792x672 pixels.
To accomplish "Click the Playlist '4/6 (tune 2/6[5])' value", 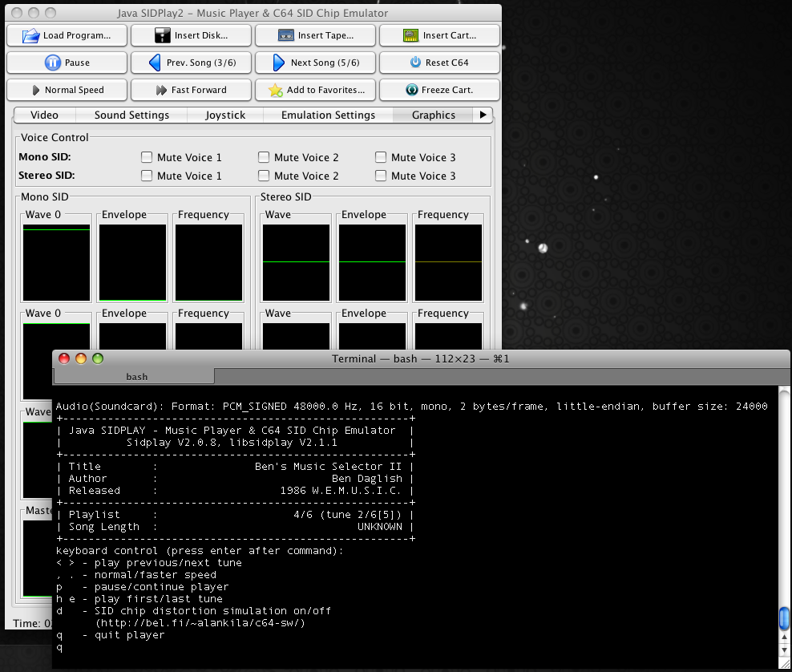I will (348, 515).
